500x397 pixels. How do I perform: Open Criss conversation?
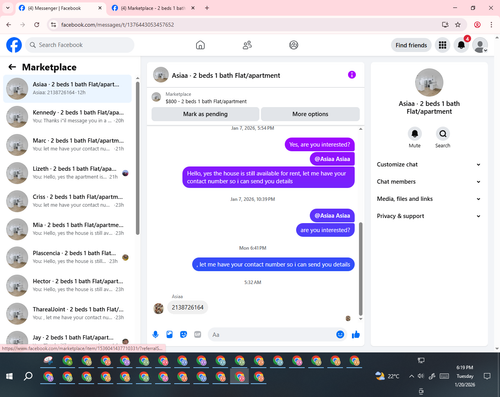coord(67,201)
